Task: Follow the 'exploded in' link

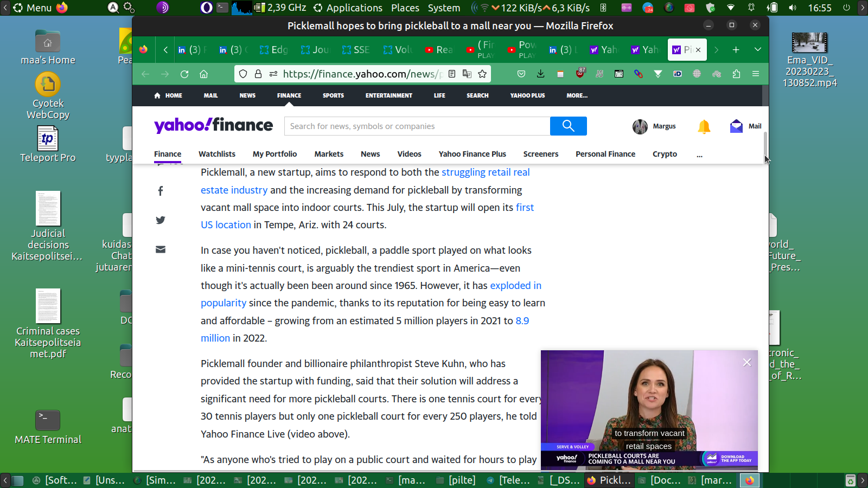Action: click(516, 286)
